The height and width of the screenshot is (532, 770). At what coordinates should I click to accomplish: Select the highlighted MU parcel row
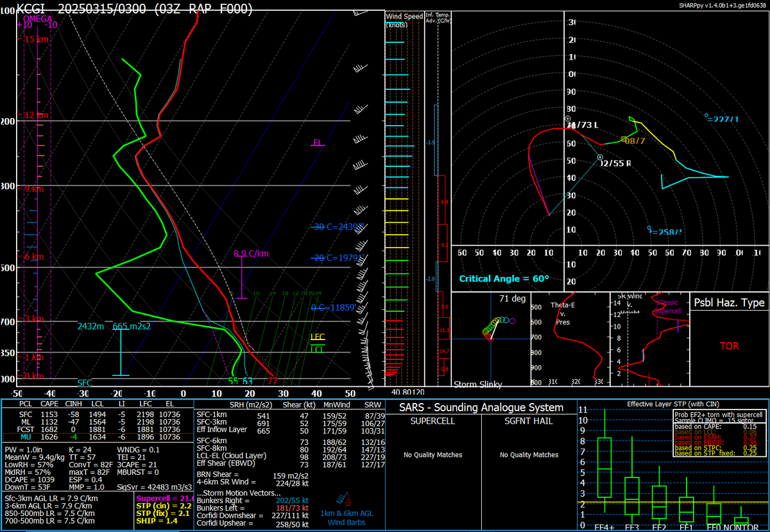97,438
